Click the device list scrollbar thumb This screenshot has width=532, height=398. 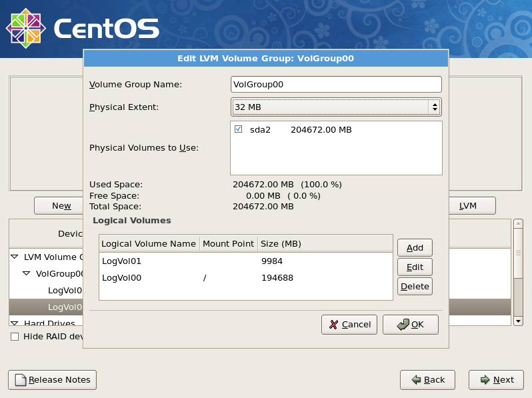518,253
